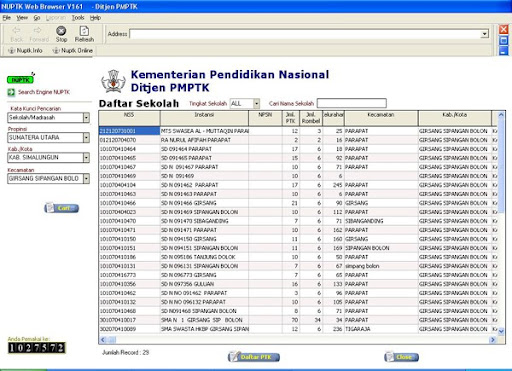Viewport: 512px width, 371px height.
Task: Open the Go menu
Action: coord(37,18)
